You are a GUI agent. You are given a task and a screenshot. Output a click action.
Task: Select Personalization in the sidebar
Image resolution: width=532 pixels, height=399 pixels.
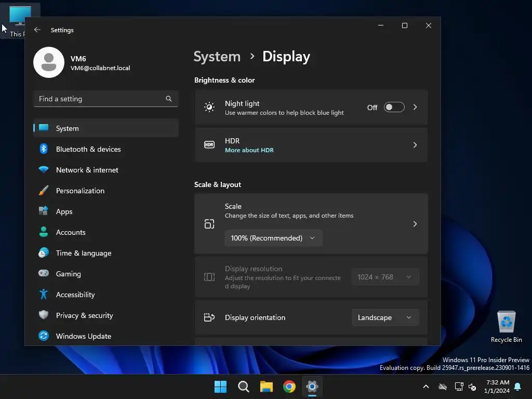pyautogui.click(x=106, y=190)
